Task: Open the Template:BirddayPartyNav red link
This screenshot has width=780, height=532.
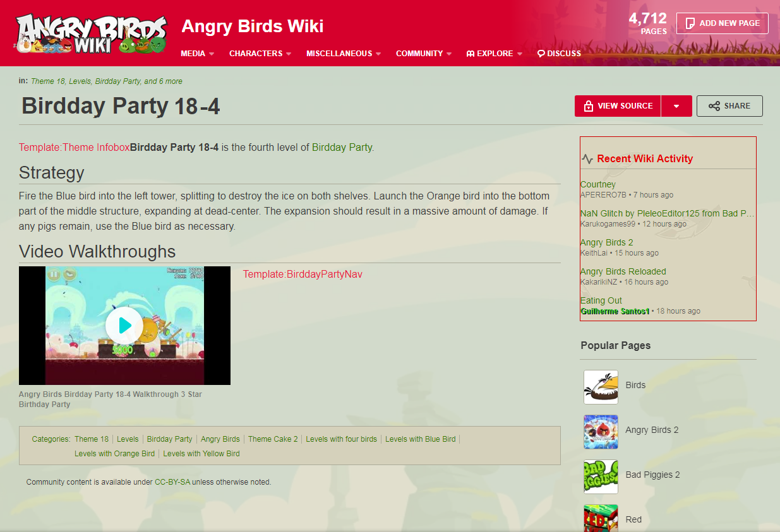Action: pyautogui.click(x=303, y=274)
